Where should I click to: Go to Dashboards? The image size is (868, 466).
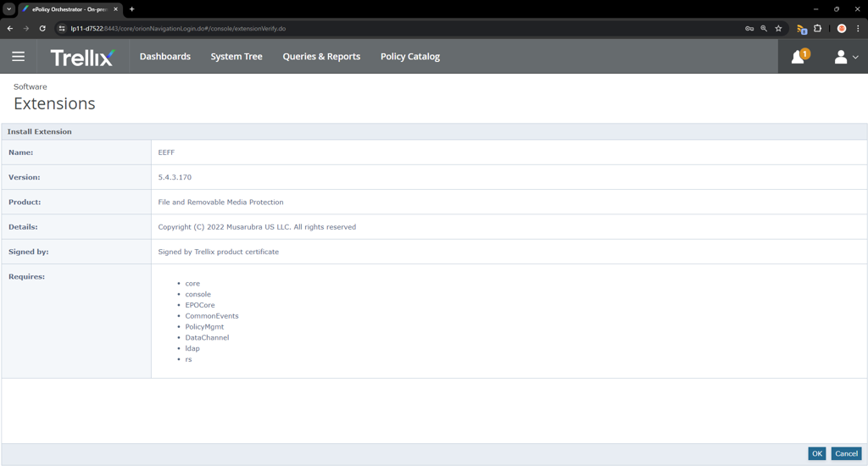coord(164,57)
